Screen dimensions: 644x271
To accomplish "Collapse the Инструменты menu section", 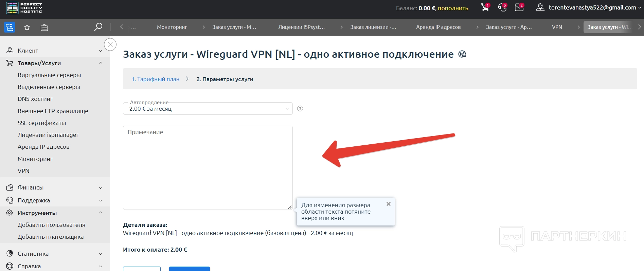I will (x=101, y=213).
